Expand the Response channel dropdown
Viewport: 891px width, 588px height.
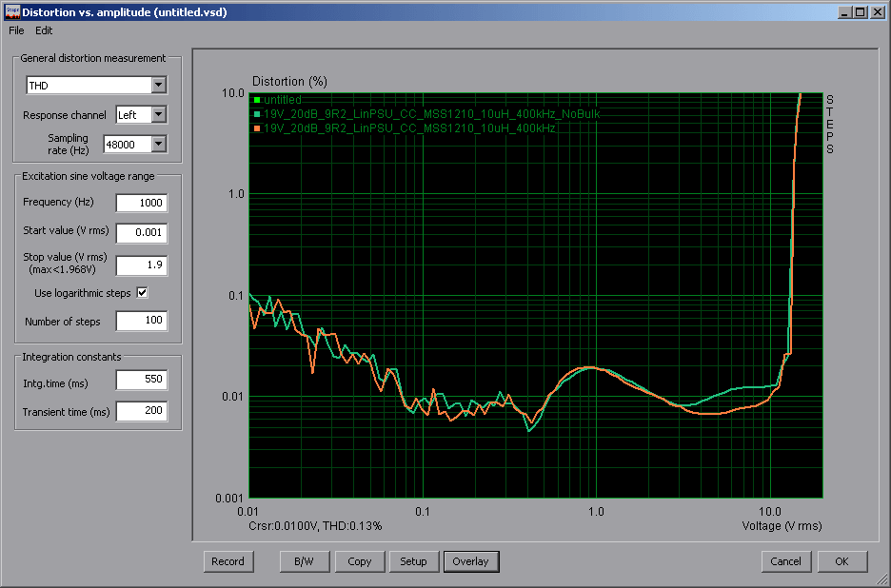click(158, 115)
